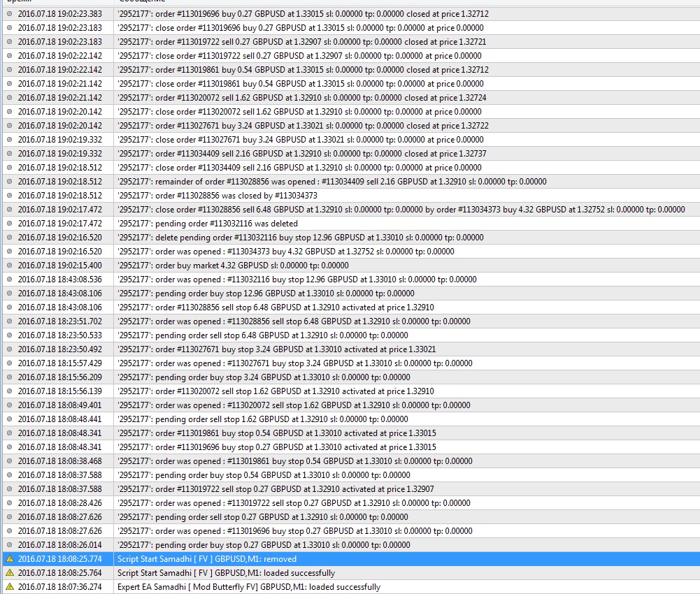The width and height of the screenshot is (700, 594).
Task: Select message 'close order #113020072 sell 1.62'
Action: click(x=299, y=112)
